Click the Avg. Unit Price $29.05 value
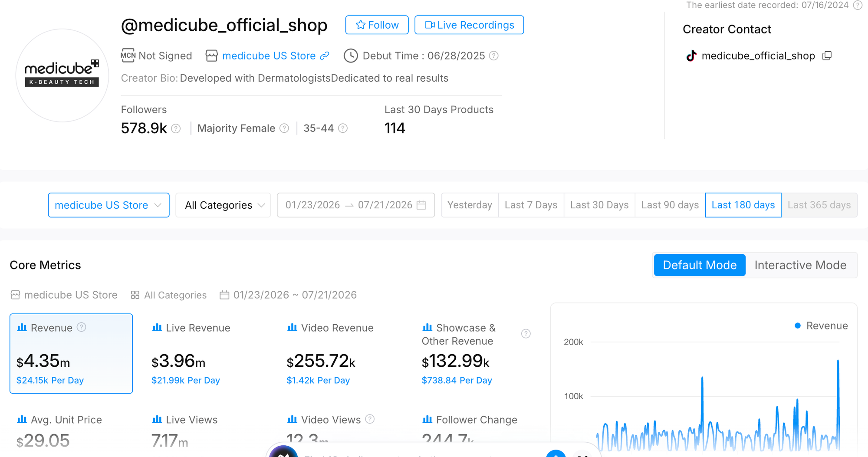 click(x=43, y=441)
